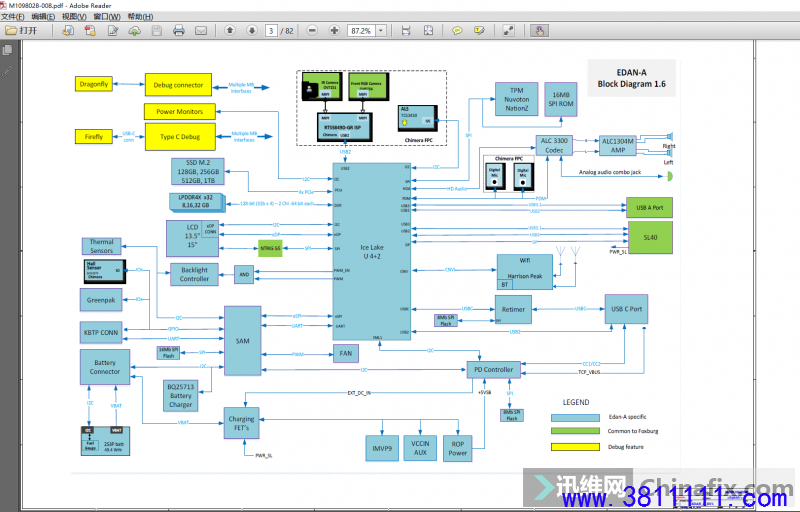Click the SL40 green block

[x=649, y=238]
